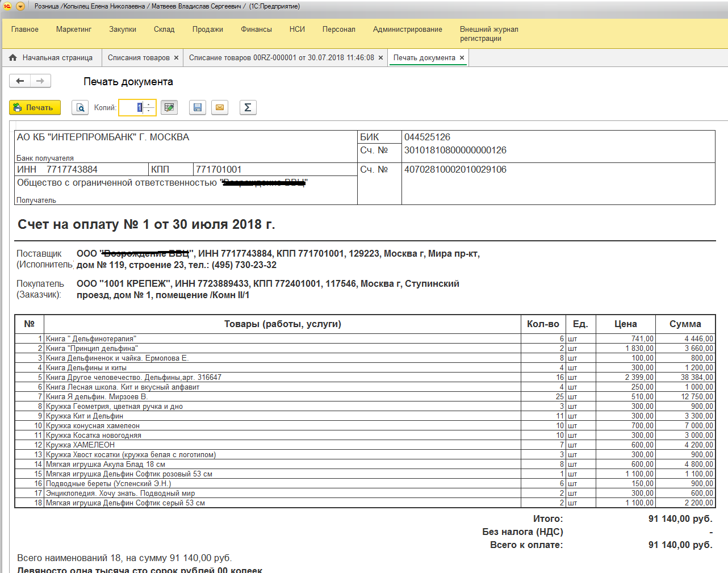Close the Печать документа tab
The image size is (728, 573).
point(462,58)
